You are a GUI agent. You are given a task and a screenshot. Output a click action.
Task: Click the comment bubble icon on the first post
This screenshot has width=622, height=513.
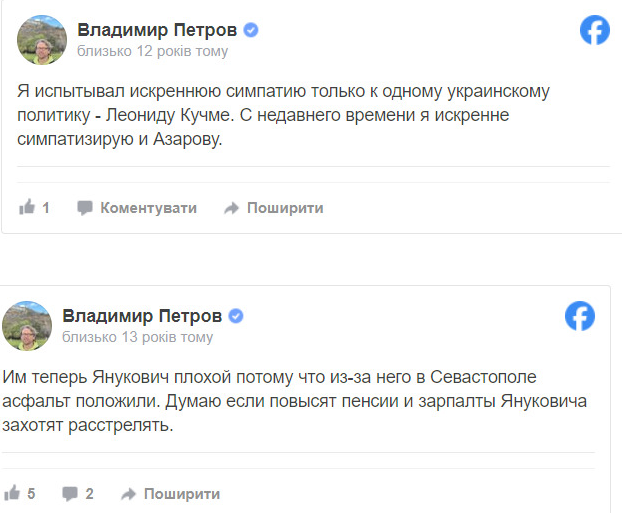tap(85, 208)
